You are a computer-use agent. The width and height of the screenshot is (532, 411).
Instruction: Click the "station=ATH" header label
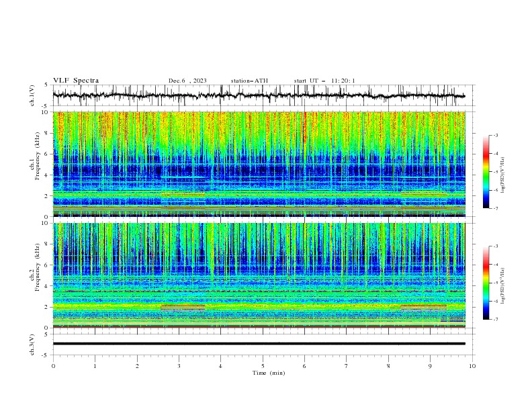[x=249, y=81]
